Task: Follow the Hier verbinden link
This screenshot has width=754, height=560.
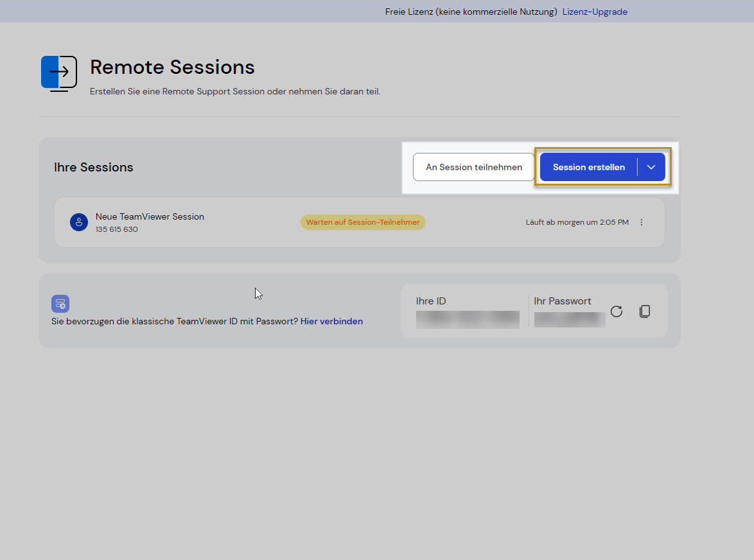Action: [x=332, y=321]
